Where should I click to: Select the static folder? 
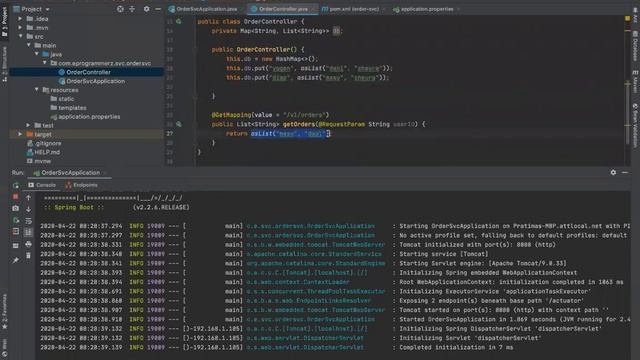coord(66,99)
